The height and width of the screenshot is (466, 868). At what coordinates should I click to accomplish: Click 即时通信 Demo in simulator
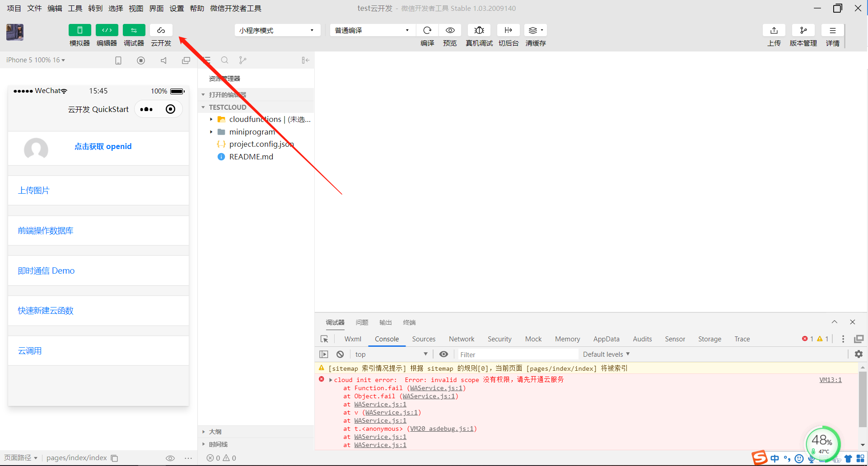[x=46, y=270]
